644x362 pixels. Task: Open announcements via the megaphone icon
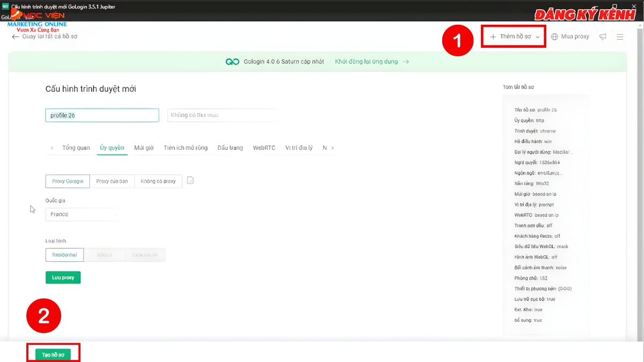pos(602,36)
